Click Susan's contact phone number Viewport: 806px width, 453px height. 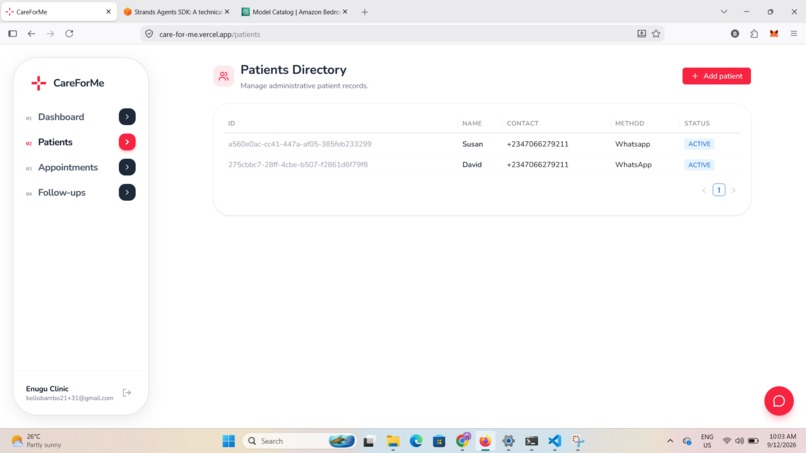(538, 144)
